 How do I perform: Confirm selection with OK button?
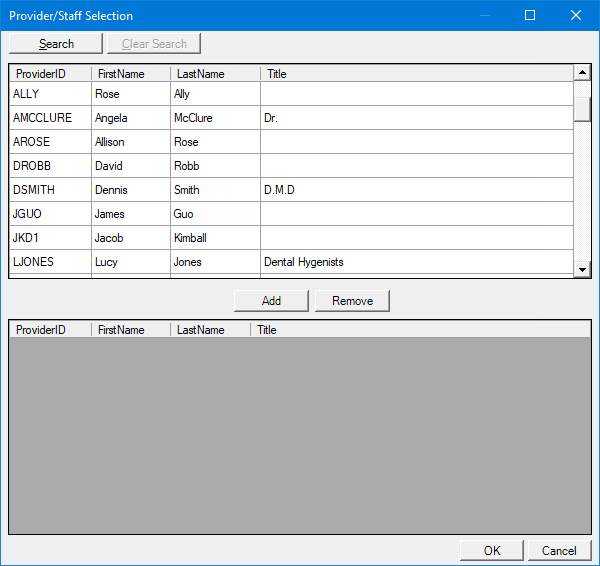pos(491,550)
